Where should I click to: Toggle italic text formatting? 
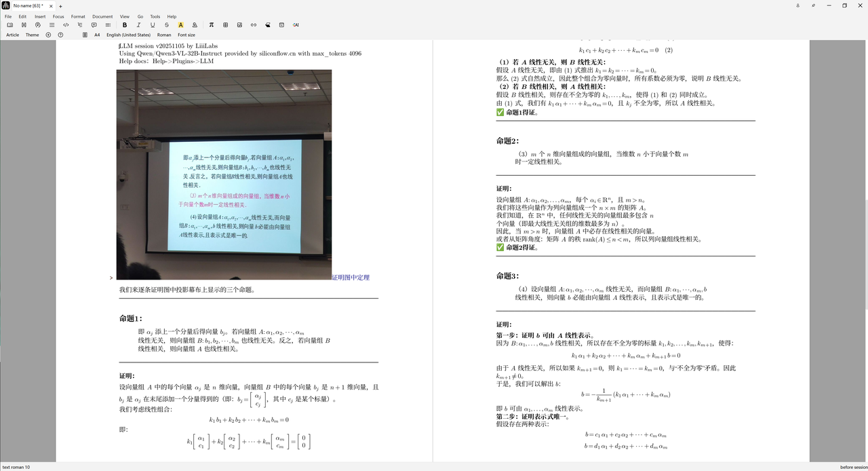[139, 25]
